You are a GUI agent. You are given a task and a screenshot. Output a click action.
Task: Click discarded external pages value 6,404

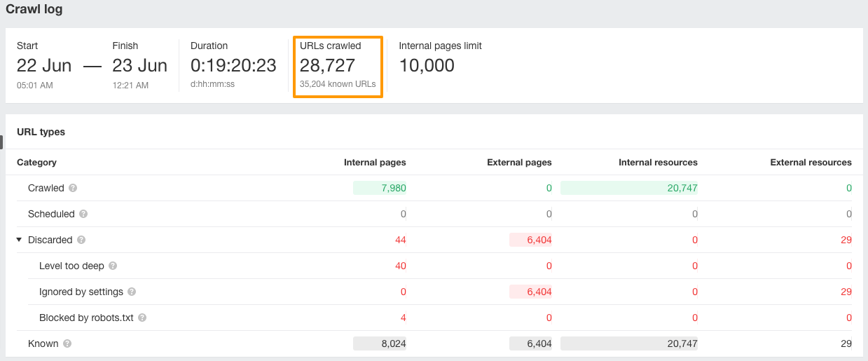[x=539, y=240]
